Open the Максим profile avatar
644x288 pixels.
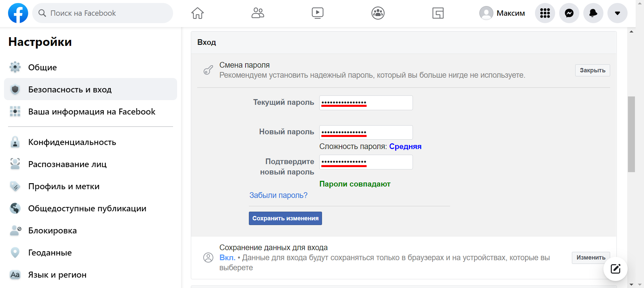486,13
